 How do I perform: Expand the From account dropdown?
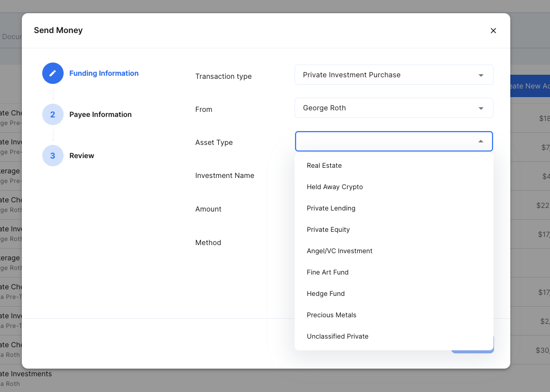point(394,108)
